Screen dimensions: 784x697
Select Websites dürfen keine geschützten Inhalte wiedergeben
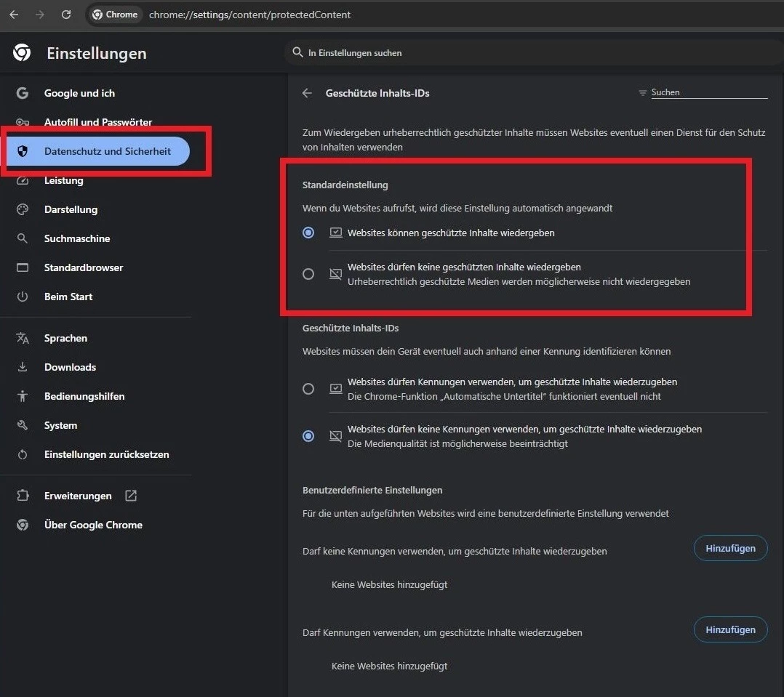[308, 274]
